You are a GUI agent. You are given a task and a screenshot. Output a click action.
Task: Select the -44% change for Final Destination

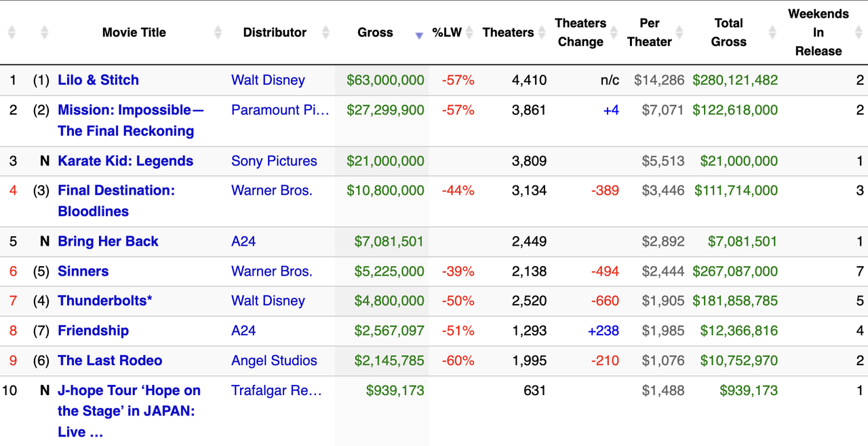point(458,191)
